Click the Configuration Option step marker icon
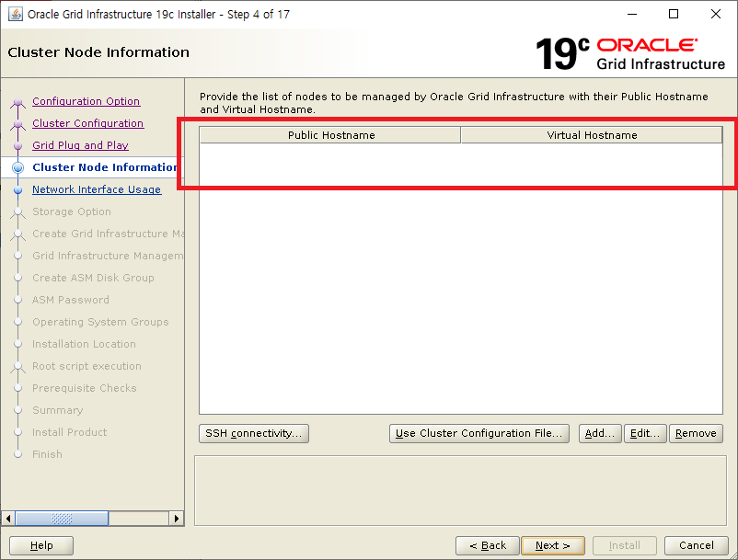This screenshot has width=738, height=560. 17,102
